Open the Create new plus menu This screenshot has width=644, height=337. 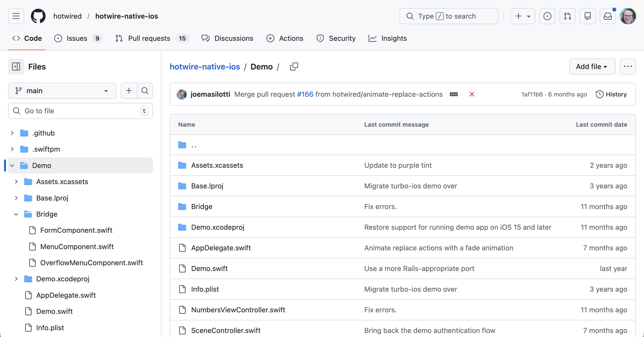522,16
